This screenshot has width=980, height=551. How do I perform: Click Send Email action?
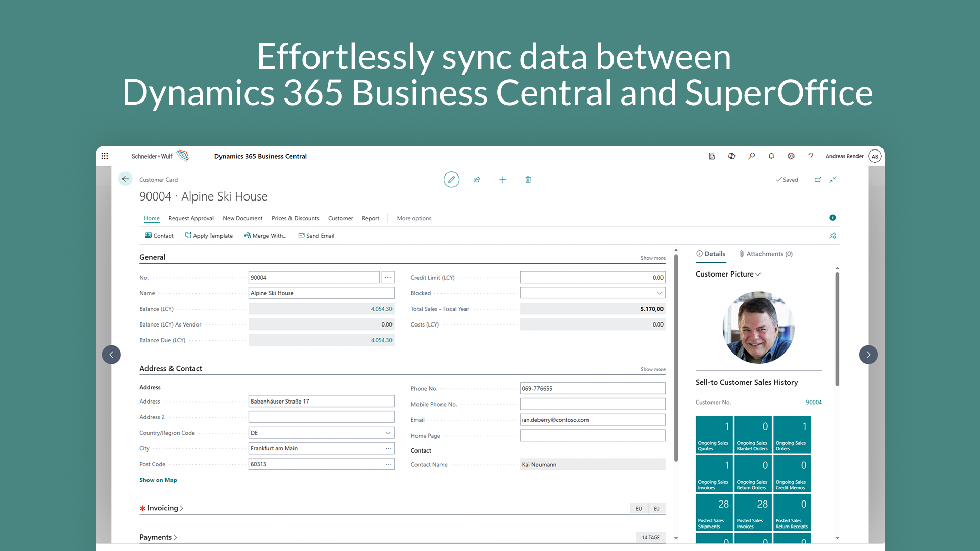coord(316,236)
